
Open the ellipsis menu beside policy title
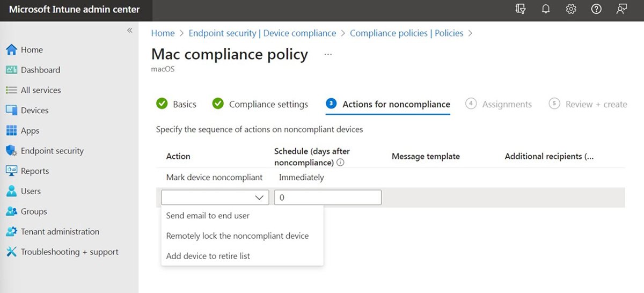328,54
